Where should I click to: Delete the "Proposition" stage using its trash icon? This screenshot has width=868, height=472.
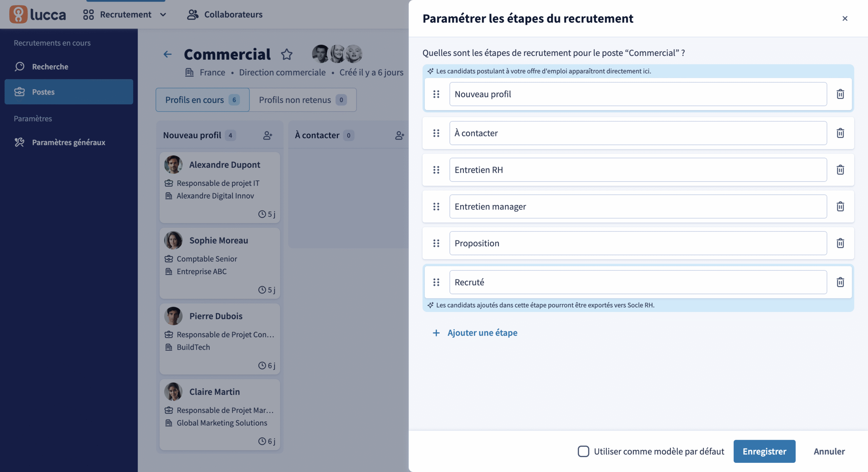(x=840, y=243)
